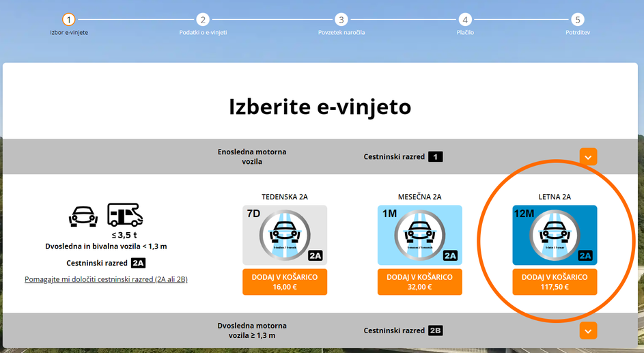
Task: Click the 2A badge beside Cestninski razred
Action: click(139, 263)
